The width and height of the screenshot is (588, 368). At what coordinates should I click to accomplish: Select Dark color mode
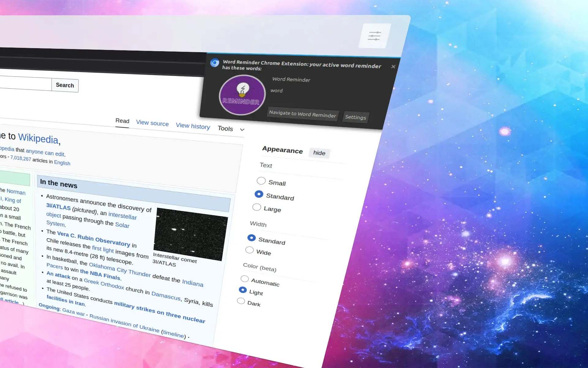click(241, 301)
